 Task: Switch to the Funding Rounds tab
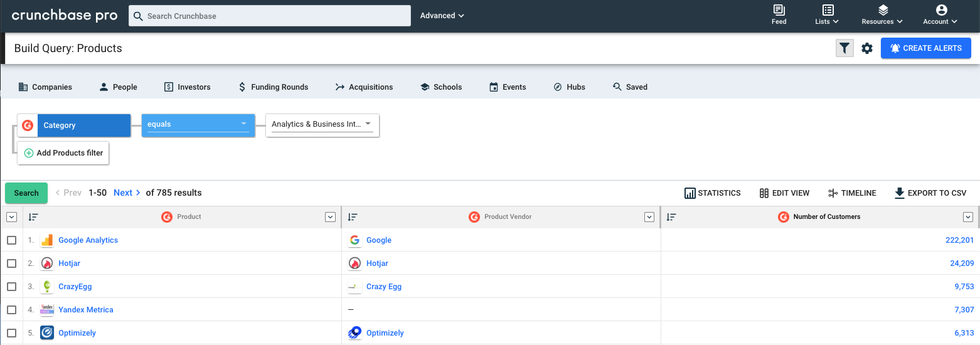pyautogui.click(x=273, y=87)
